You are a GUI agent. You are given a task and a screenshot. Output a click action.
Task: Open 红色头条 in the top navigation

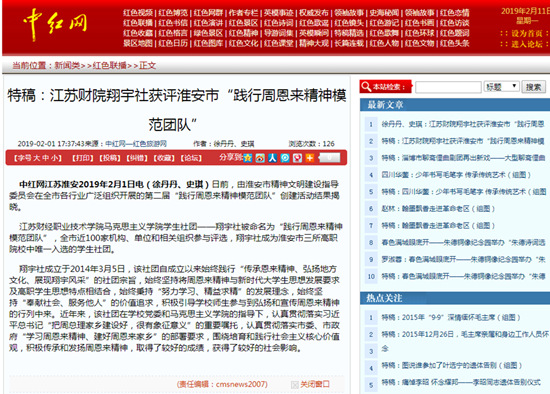point(455,43)
